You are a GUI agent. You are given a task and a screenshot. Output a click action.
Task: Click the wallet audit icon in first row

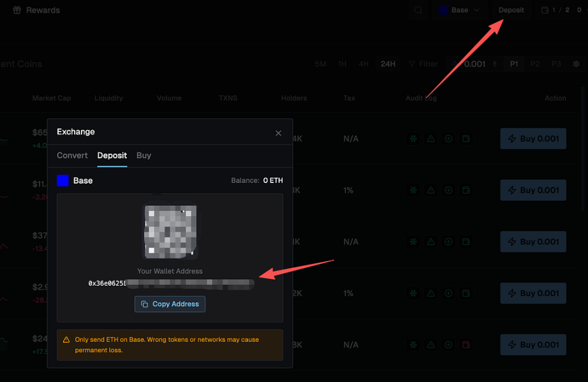tap(466, 139)
